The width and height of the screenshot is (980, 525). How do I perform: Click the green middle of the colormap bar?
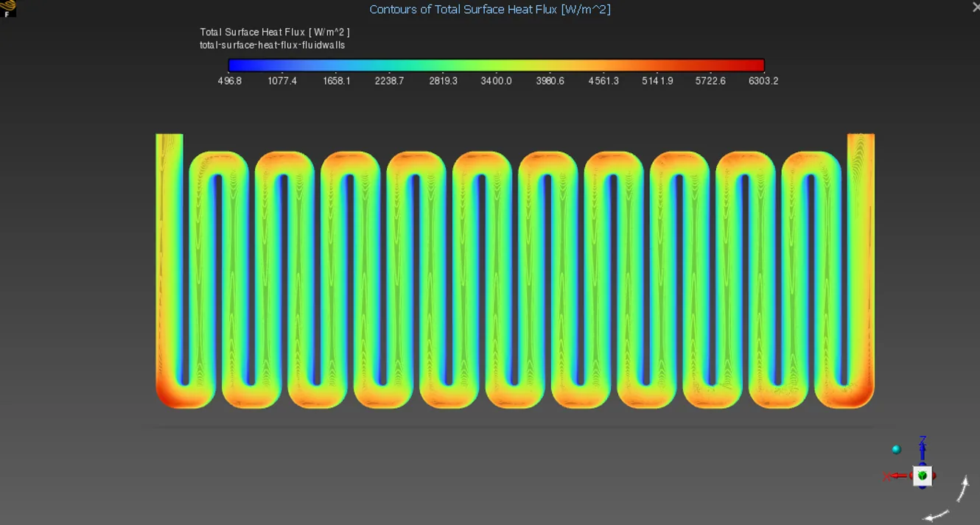(x=497, y=65)
